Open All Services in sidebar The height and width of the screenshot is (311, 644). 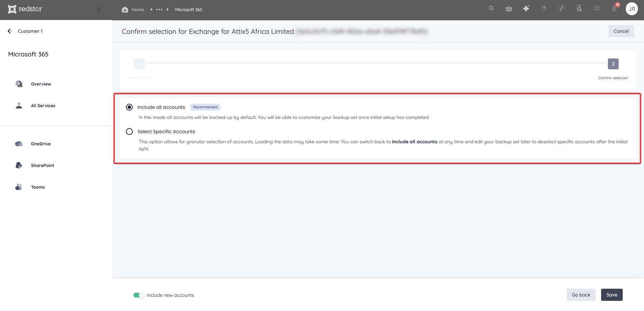point(43,106)
